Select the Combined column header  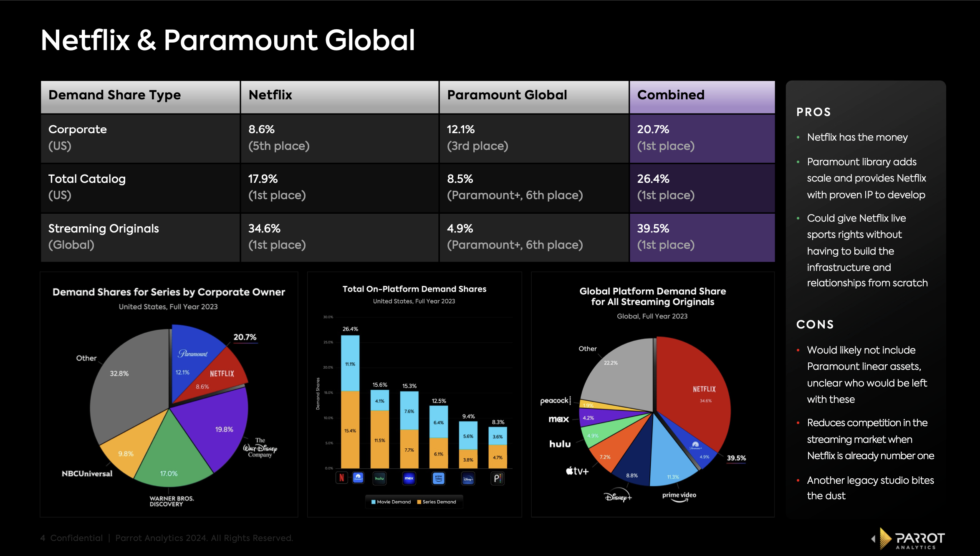coord(670,95)
